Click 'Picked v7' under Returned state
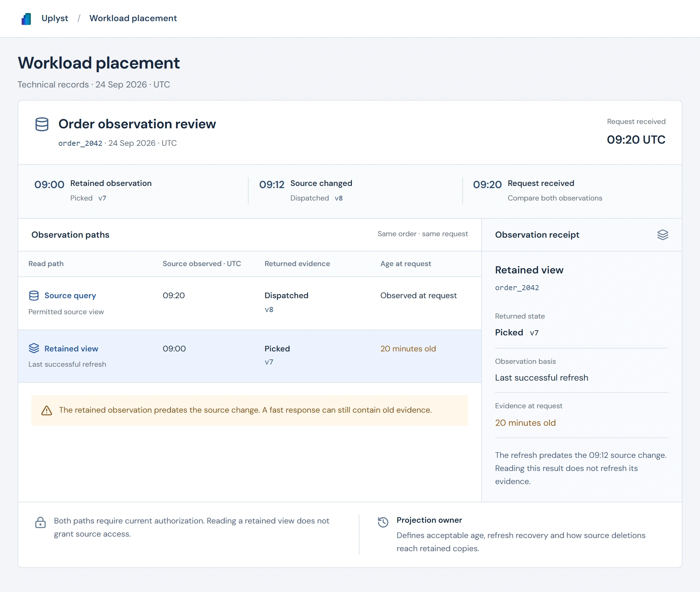This screenshot has height=592, width=700. tap(517, 332)
